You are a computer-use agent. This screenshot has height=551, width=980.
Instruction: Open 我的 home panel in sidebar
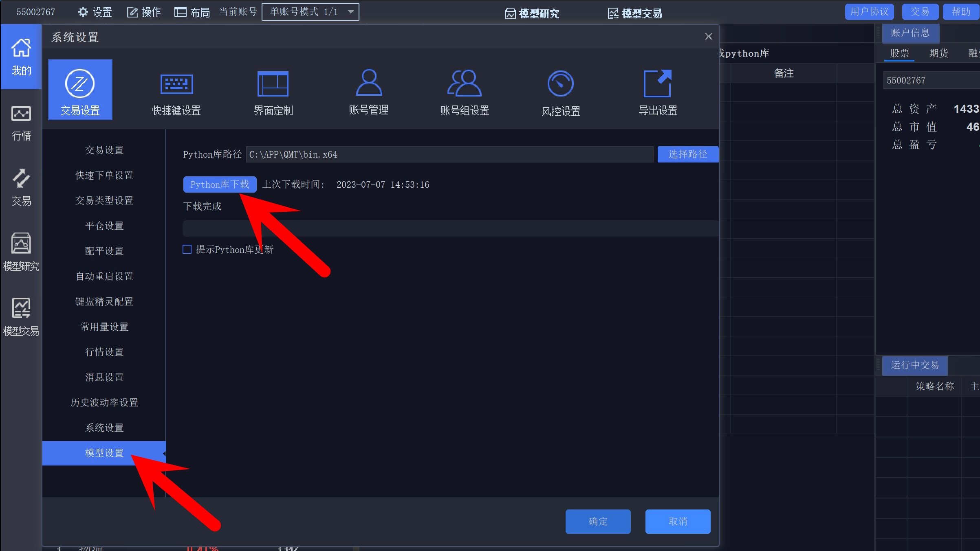(21, 55)
